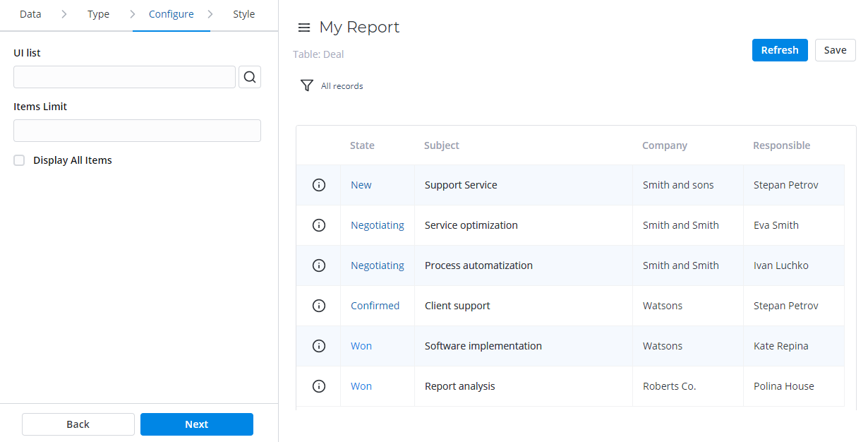868x442 pixels.
Task: Open info icon for Software implementation row
Action: tap(319, 346)
